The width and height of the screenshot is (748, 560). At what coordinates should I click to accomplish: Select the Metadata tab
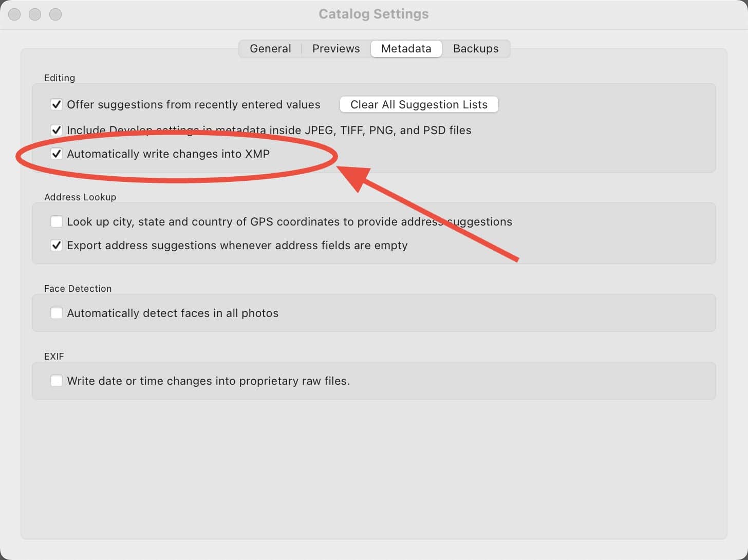click(406, 48)
